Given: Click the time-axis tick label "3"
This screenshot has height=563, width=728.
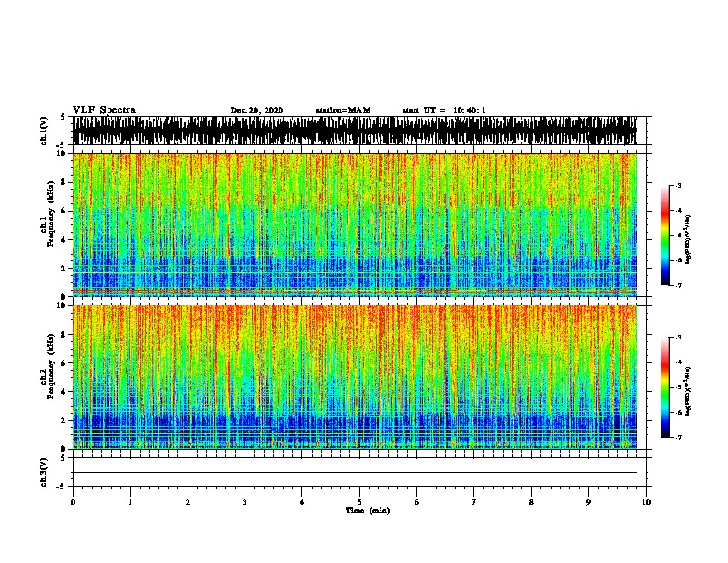Looking at the screenshot, I should pos(245,502).
